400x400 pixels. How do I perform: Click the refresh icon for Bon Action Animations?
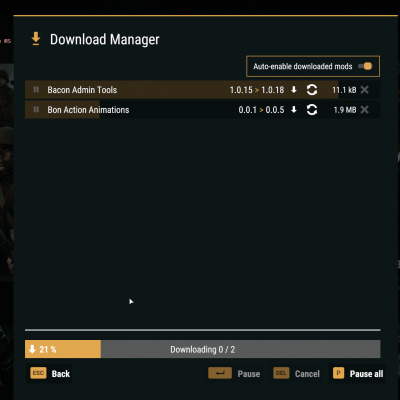coord(312,110)
